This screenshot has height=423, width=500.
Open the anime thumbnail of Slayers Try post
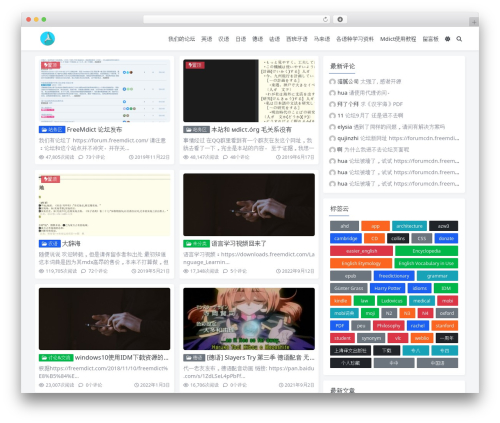(249, 319)
